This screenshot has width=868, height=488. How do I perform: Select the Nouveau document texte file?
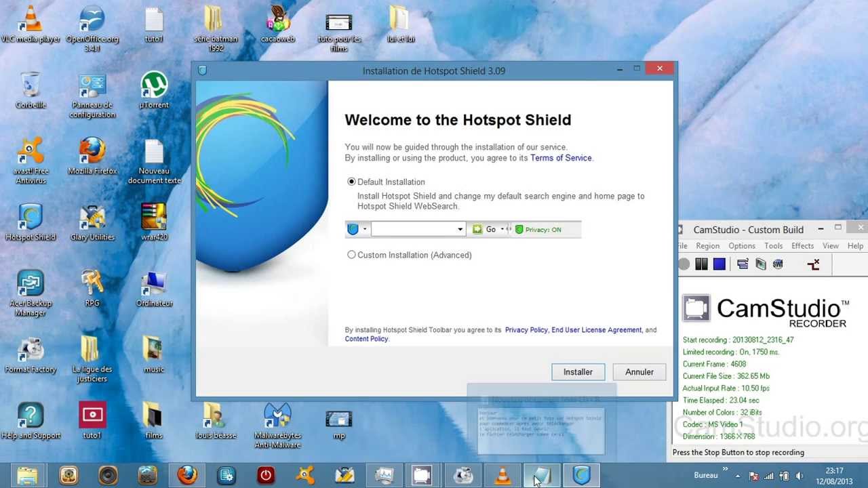154,161
